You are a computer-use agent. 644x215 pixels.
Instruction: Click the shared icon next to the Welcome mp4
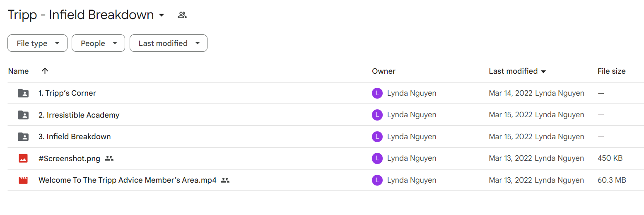tap(225, 180)
